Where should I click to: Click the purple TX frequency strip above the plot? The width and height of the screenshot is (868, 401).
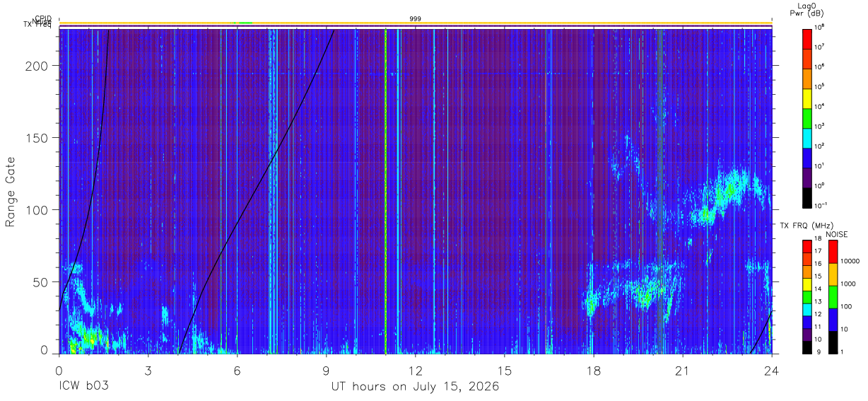tap(415, 27)
